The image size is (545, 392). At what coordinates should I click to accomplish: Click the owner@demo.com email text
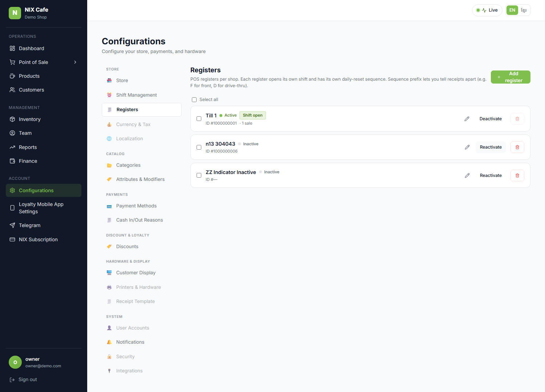click(43, 366)
